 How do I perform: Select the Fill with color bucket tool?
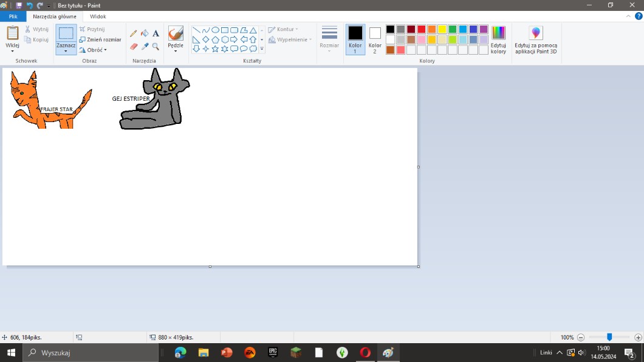point(145,34)
